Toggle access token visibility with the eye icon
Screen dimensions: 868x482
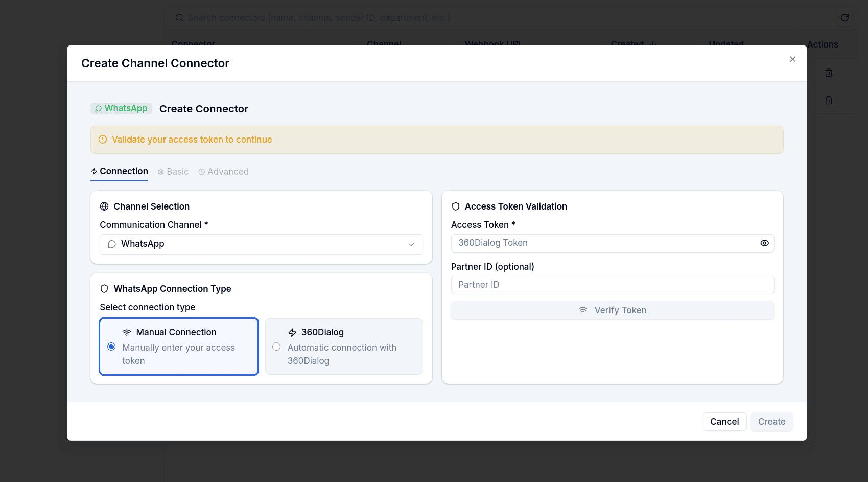(x=764, y=243)
